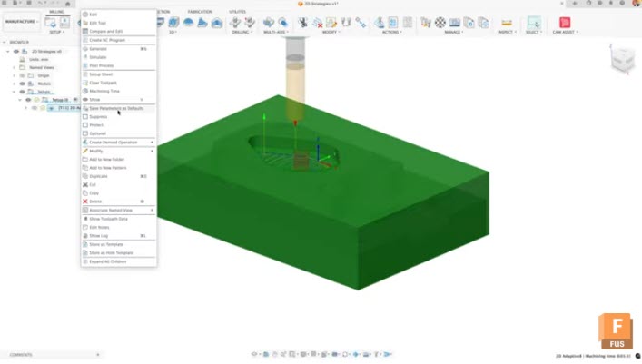Choose Delete in the context menu
The image size is (642, 364).
pos(119,202)
